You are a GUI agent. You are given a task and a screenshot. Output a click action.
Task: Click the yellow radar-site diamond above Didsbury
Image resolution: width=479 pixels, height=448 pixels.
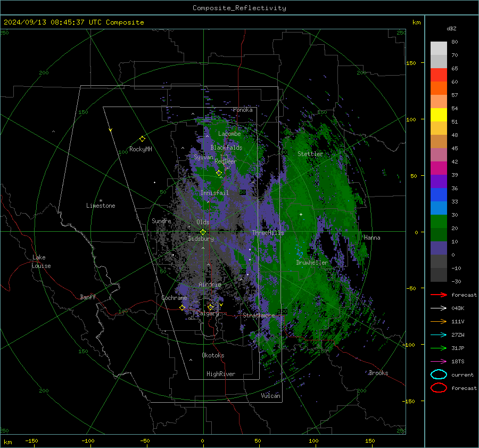point(203,232)
